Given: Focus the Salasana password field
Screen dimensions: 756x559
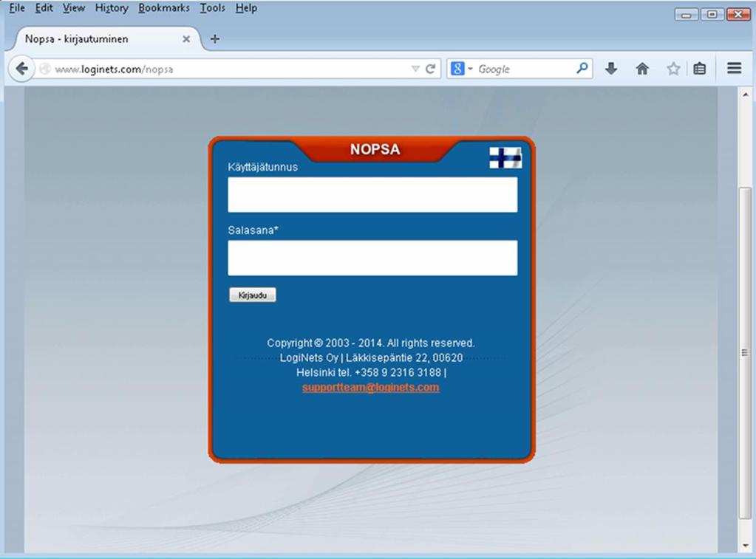Looking at the screenshot, I should point(372,258).
